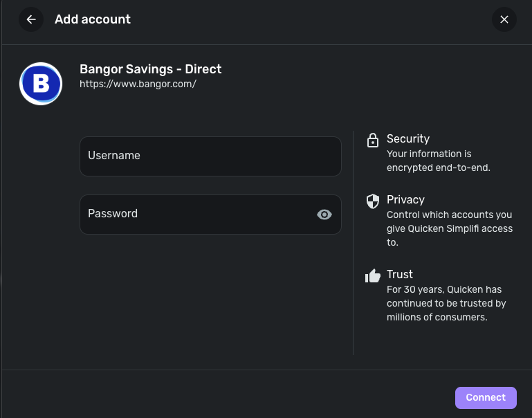Click the Trust thumbs-up icon
Screen dimensions: 532x418
[373, 275]
